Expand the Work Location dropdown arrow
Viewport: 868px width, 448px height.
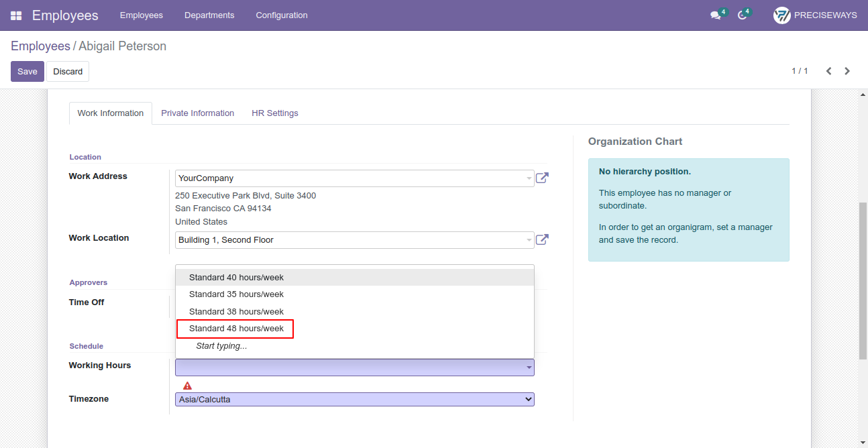coord(529,240)
